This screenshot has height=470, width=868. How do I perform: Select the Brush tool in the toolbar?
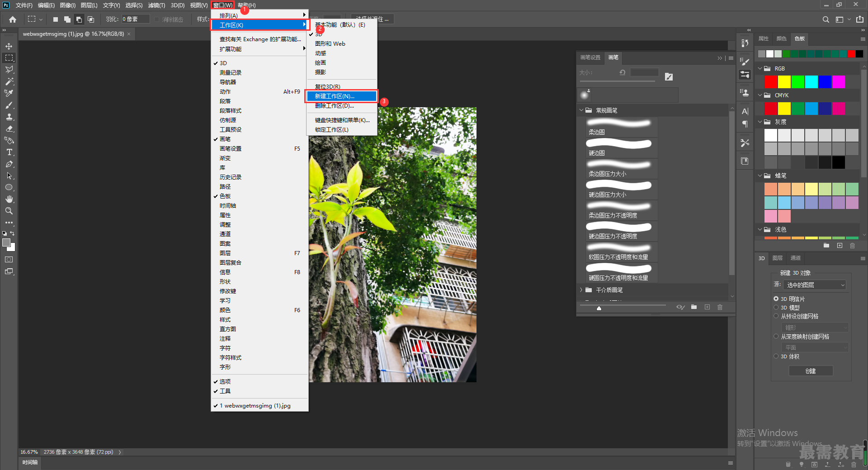click(x=9, y=105)
